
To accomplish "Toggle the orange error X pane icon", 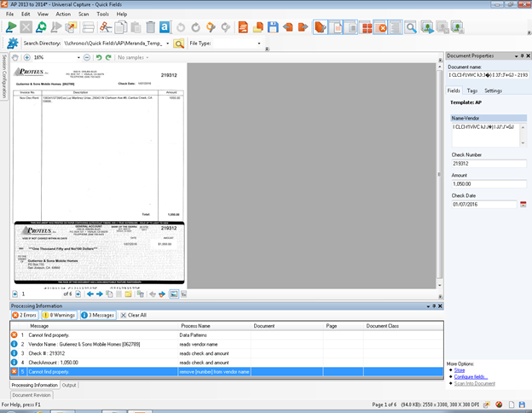I will [x=380, y=27].
